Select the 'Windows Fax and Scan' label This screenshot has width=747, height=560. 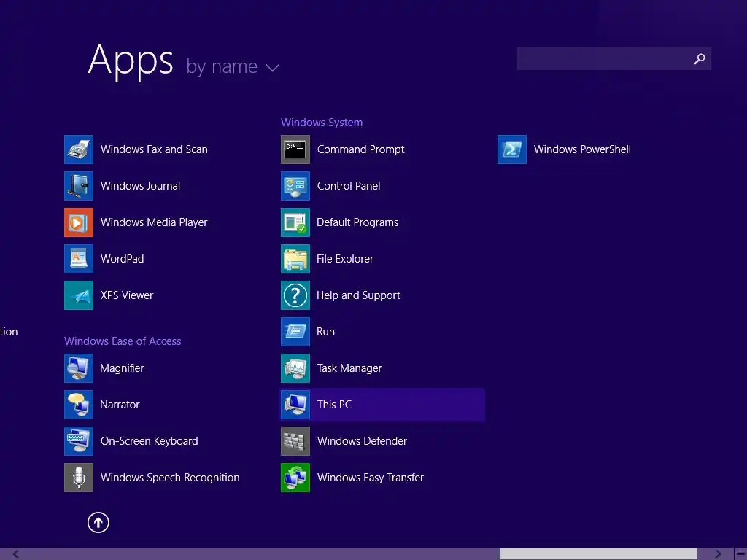tap(154, 149)
